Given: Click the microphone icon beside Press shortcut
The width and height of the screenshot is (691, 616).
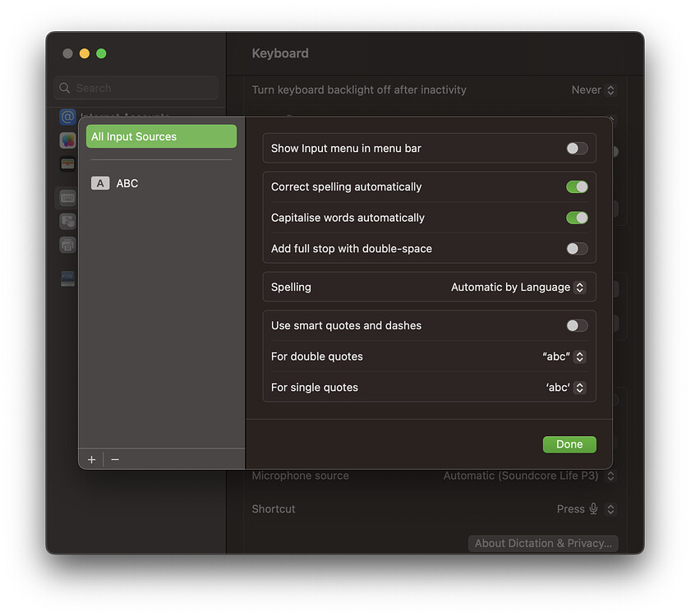Looking at the screenshot, I should (x=593, y=509).
